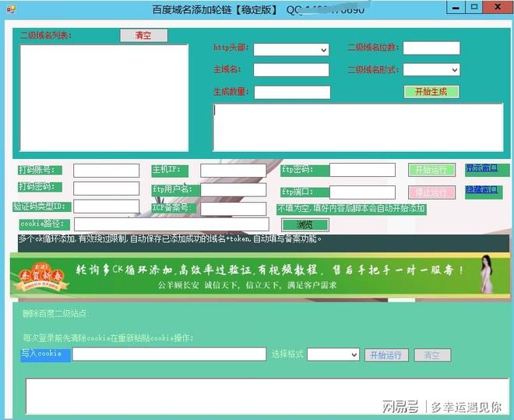Expand the 二级域名形式 dropdown
Viewport: 514px width, 420px height.
point(431,69)
